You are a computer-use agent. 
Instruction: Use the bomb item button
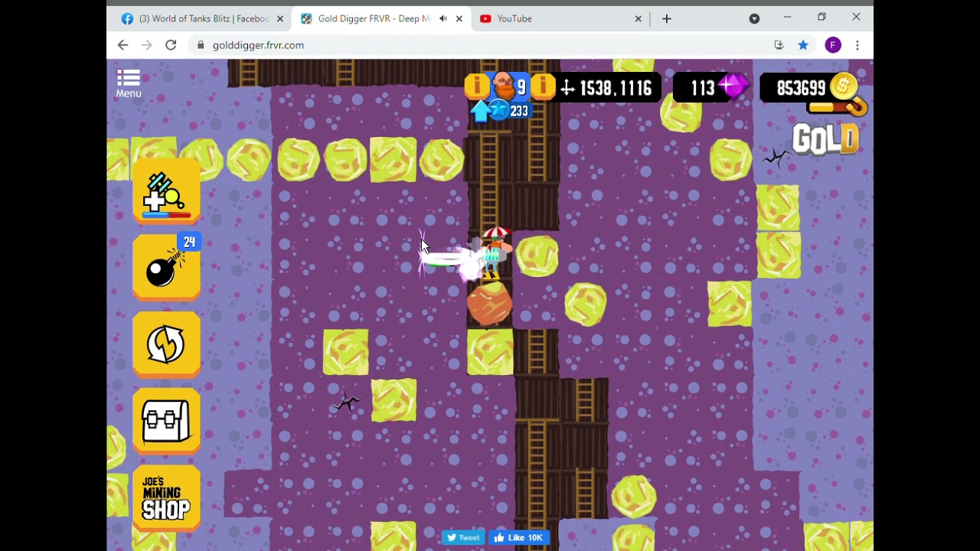[x=166, y=267]
